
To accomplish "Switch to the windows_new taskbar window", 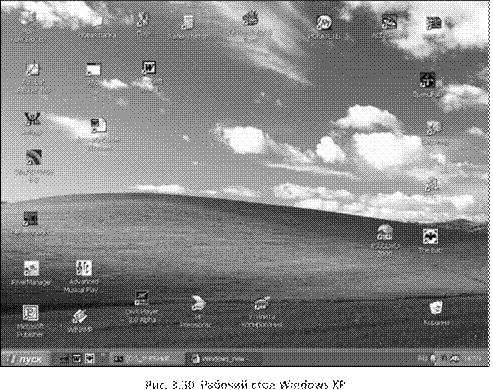I will point(223,359).
